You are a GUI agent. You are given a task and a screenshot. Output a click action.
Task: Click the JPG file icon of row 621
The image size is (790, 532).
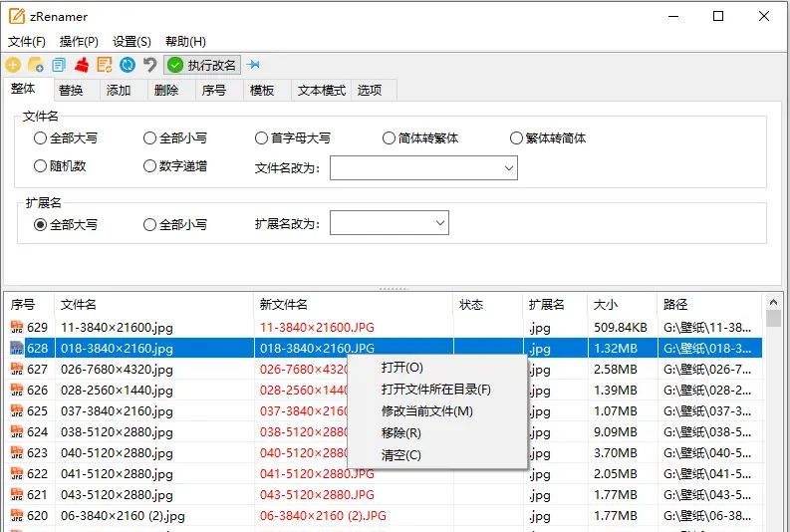tap(17, 495)
